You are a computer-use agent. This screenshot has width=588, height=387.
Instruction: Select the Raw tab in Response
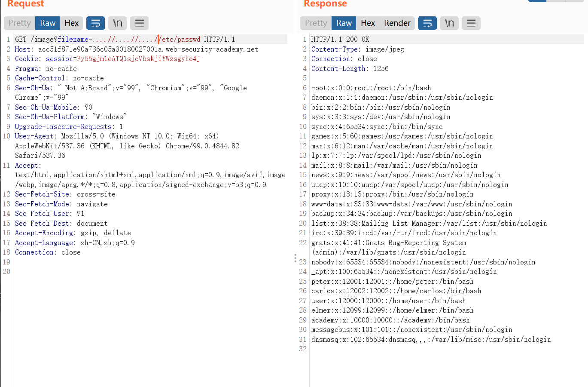[344, 23]
